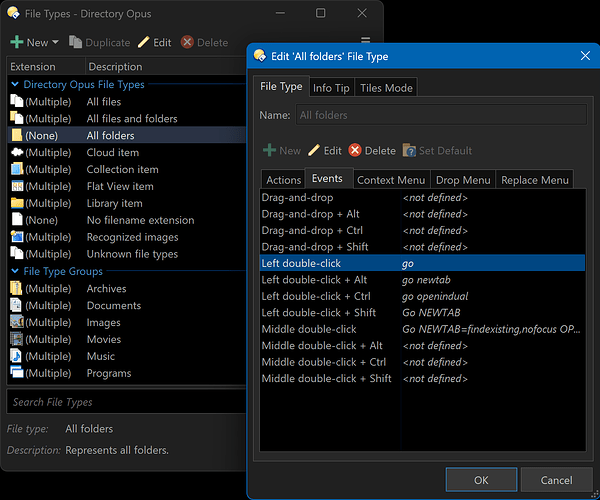Image resolution: width=600 pixels, height=500 pixels.
Task: Click the Description column header
Action: 165,67
